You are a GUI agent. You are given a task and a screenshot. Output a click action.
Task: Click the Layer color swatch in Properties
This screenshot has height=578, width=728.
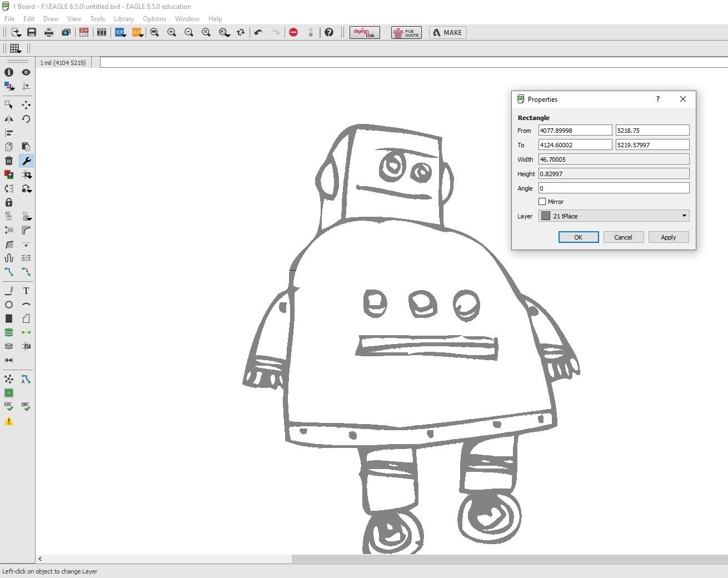click(546, 216)
